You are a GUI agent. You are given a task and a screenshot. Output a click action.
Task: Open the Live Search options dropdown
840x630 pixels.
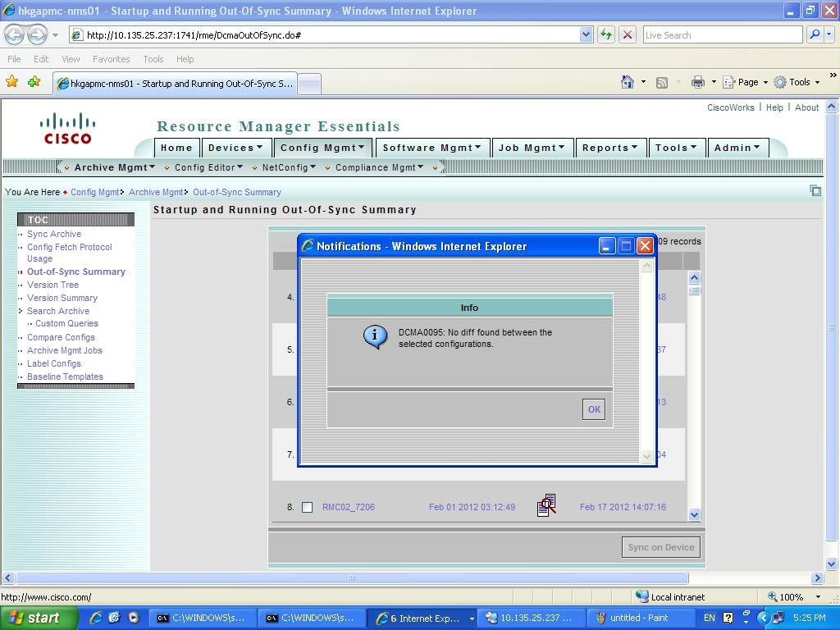[x=829, y=34]
